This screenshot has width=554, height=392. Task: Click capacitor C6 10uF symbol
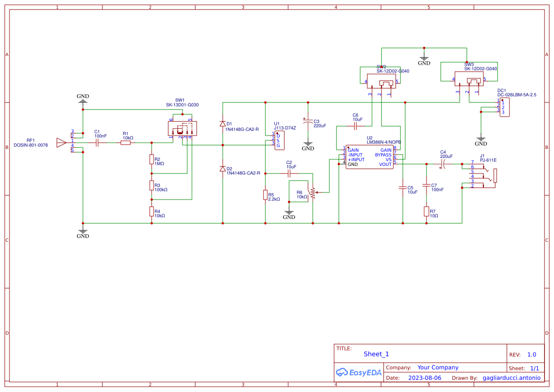pos(355,126)
